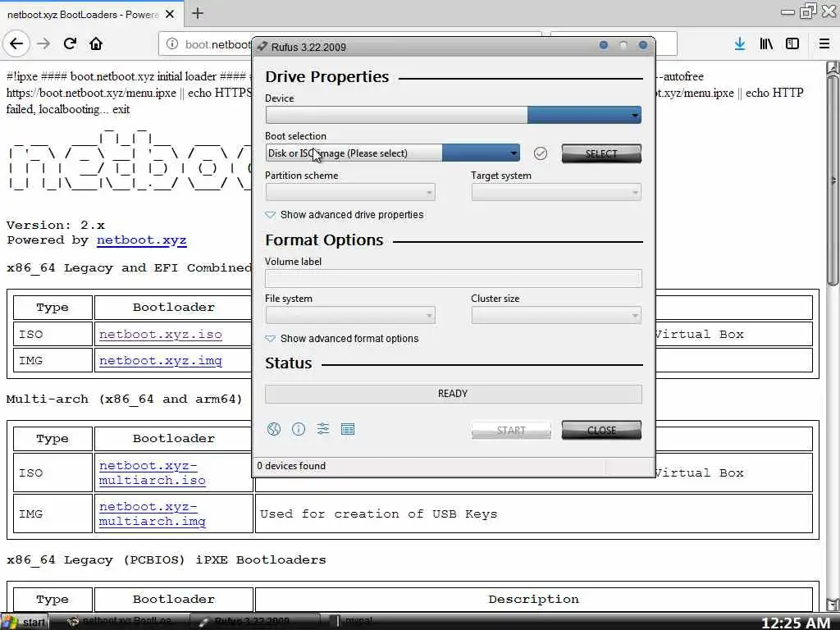Toggle the browser sidebar icon
This screenshot has width=840, height=630.
tap(792, 44)
